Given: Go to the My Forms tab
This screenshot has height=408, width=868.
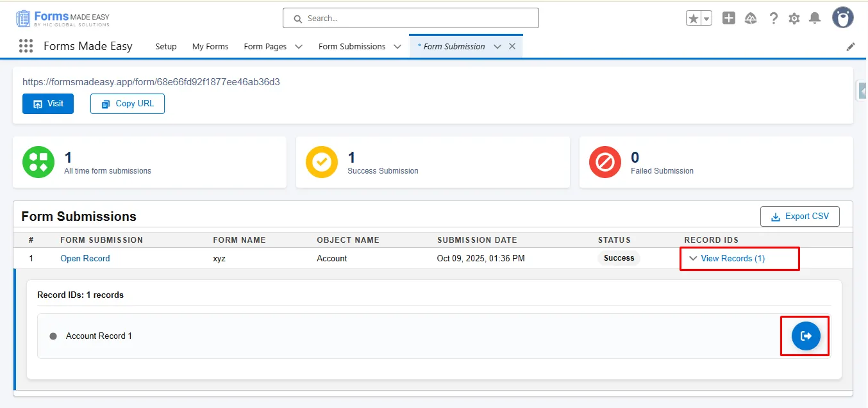Looking at the screenshot, I should point(210,47).
